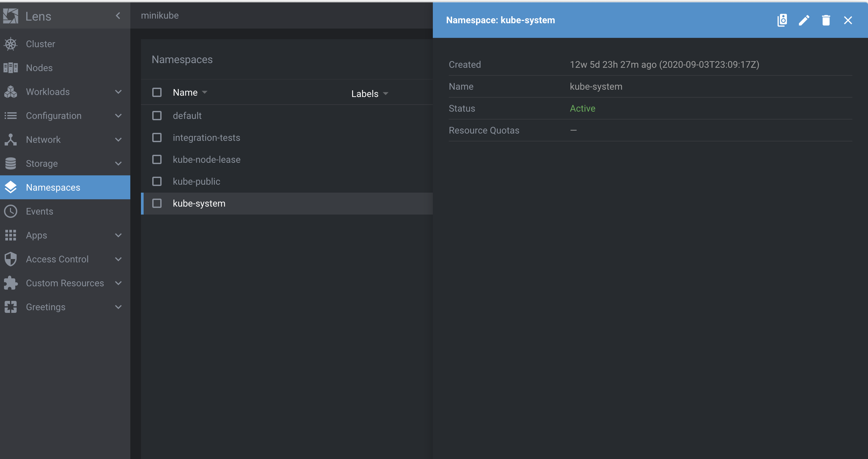Copy namespace name icon in details header

point(782,20)
